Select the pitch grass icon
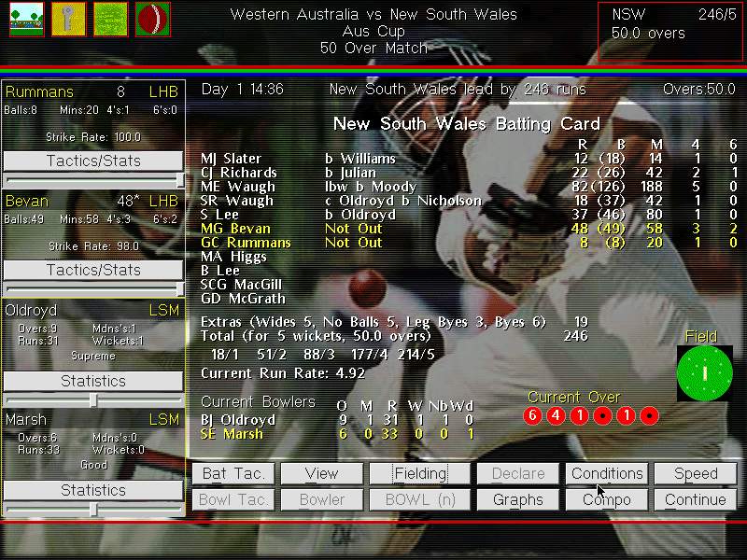 point(111,19)
